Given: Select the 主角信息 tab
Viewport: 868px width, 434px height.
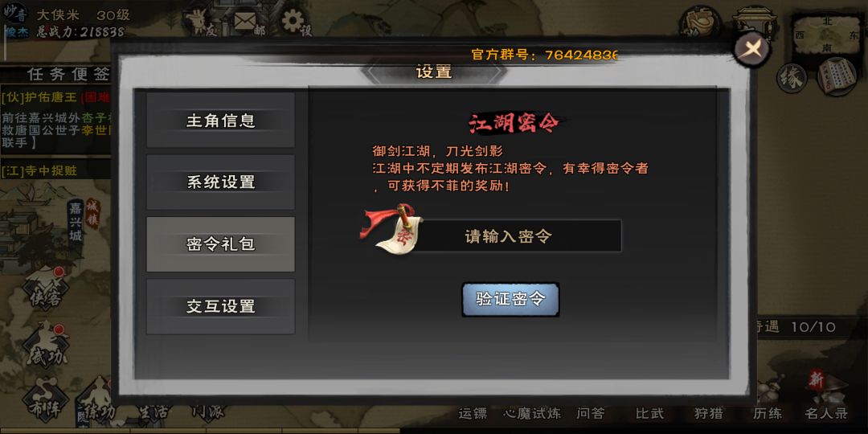Looking at the screenshot, I should point(220,120).
